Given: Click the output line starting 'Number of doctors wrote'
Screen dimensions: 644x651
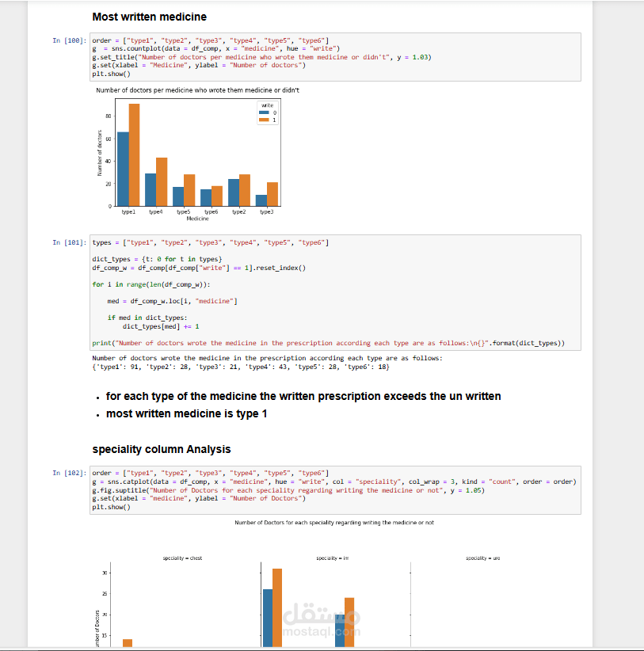Looking at the screenshot, I should click(x=268, y=358).
